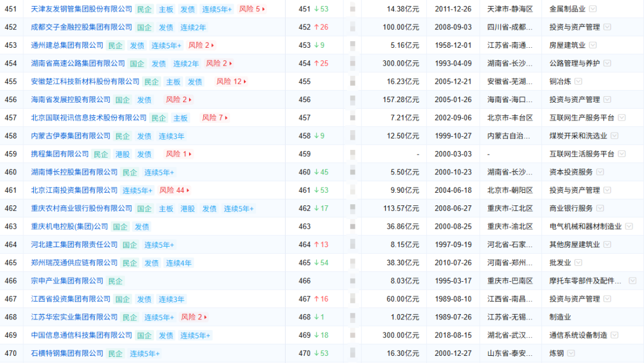This screenshot has height=363, width=644.
Task: Open 携程集团有限公司 company link
Action: (x=60, y=154)
